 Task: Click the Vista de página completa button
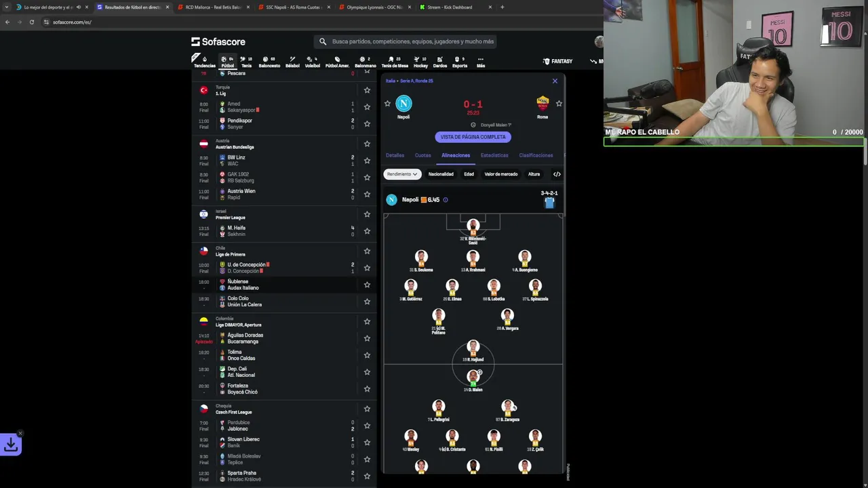[x=473, y=137]
